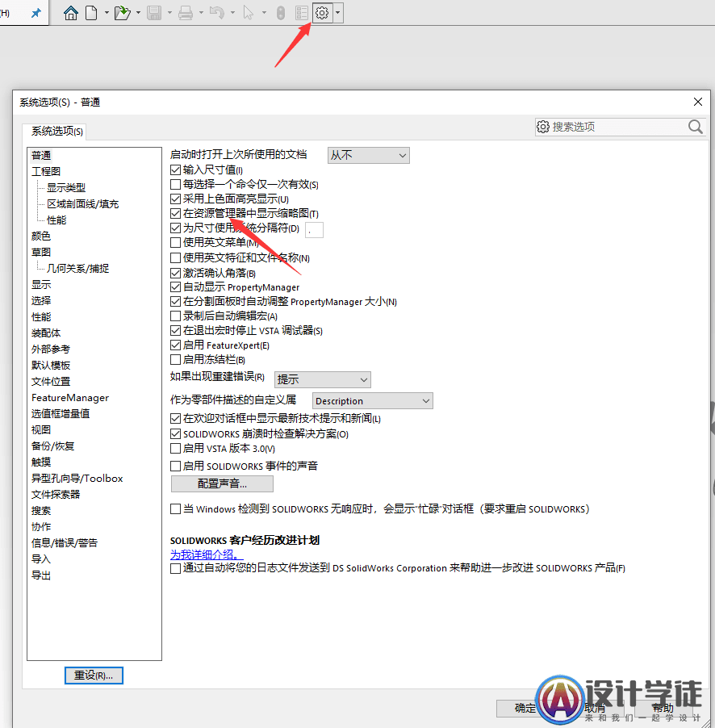Open the 为我详细介绍 link
The height and width of the screenshot is (728, 715).
pos(207,554)
